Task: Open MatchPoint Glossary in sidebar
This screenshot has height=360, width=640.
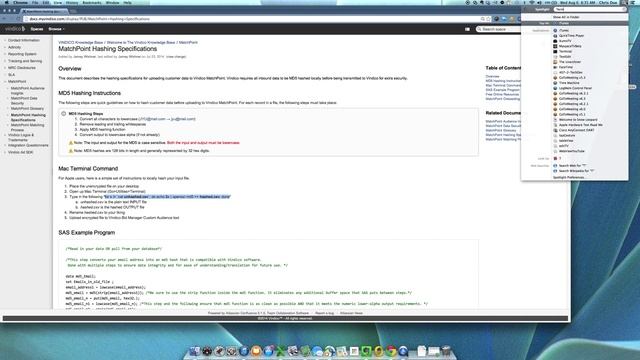Action: click(x=27, y=109)
